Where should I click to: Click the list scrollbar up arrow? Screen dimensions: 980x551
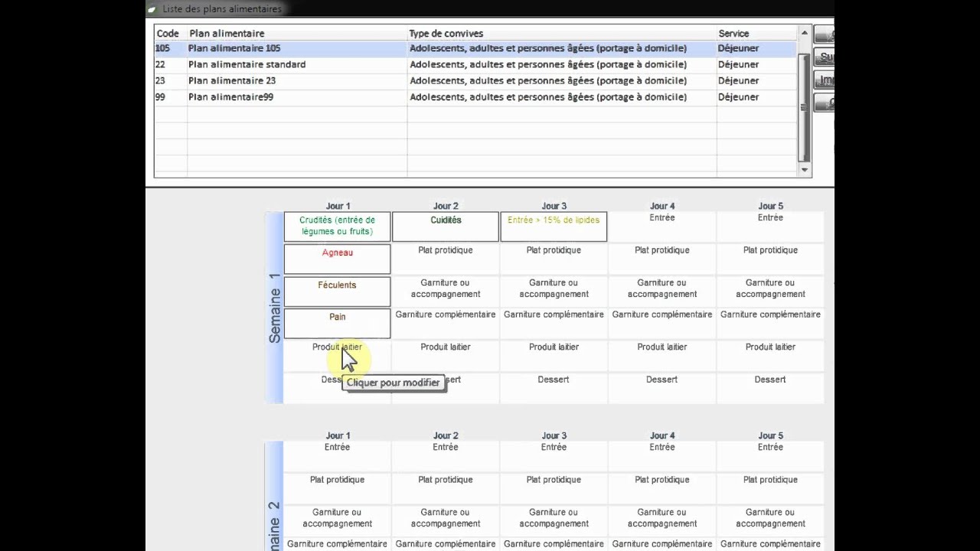tap(804, 33)
